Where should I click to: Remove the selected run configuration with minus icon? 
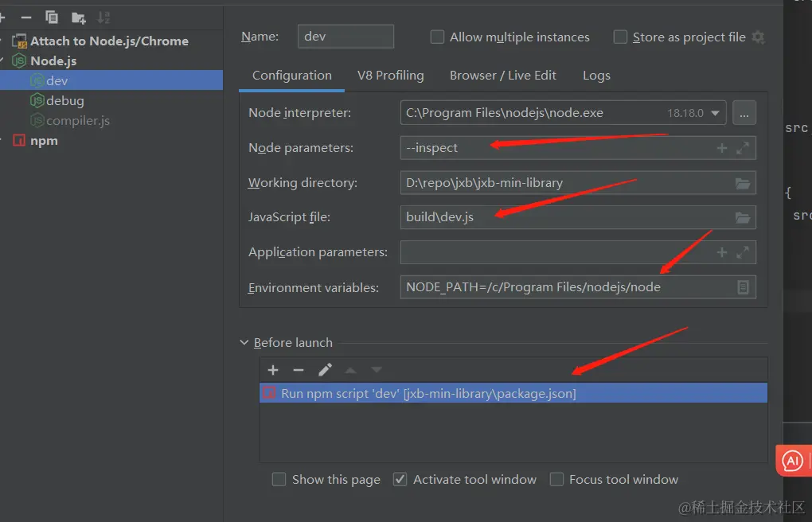coord(26,18)
